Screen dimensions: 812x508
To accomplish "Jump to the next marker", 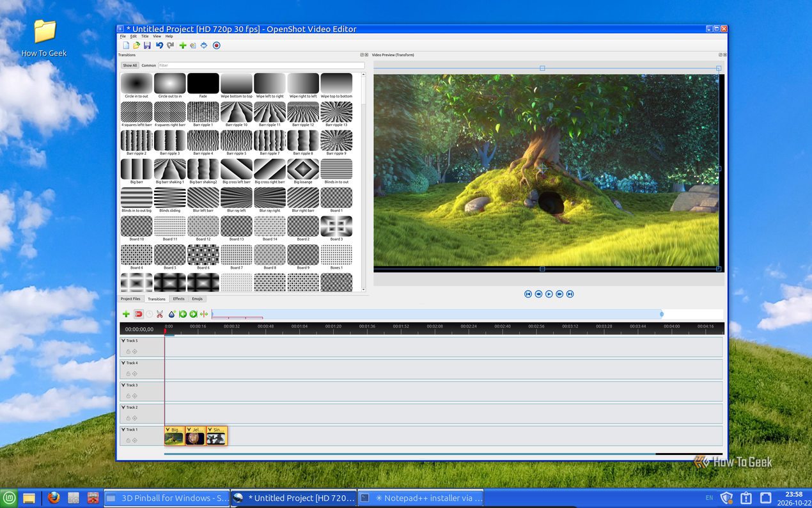I will pos(193,314).
